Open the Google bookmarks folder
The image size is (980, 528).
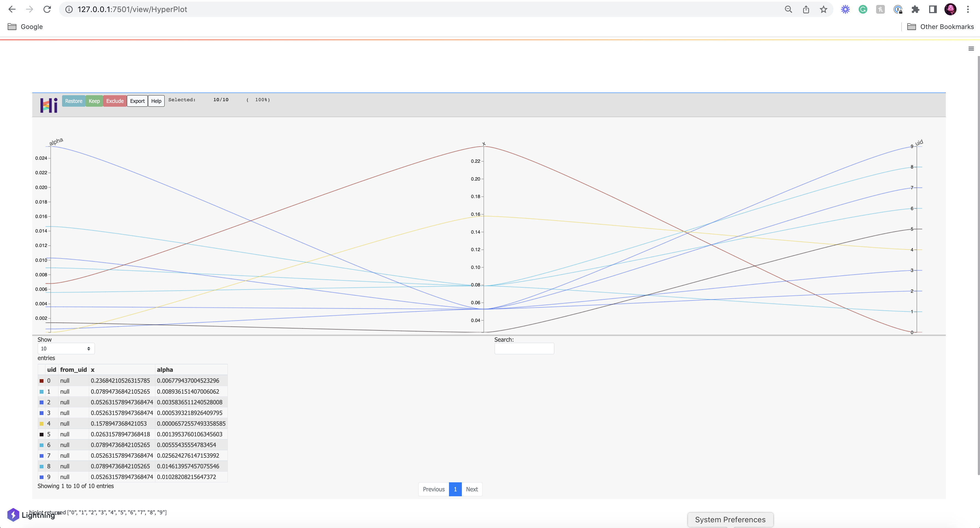coord(25,27)
